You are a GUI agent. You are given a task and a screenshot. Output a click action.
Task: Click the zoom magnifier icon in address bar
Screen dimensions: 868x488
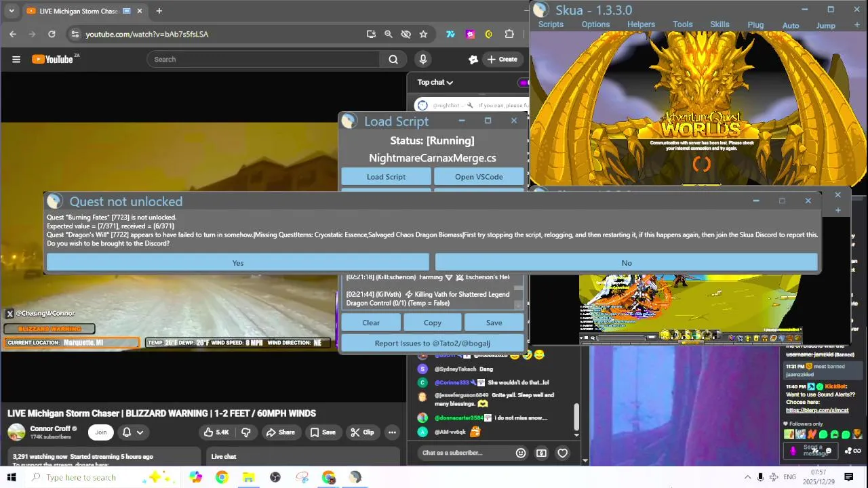pos(389,34)
